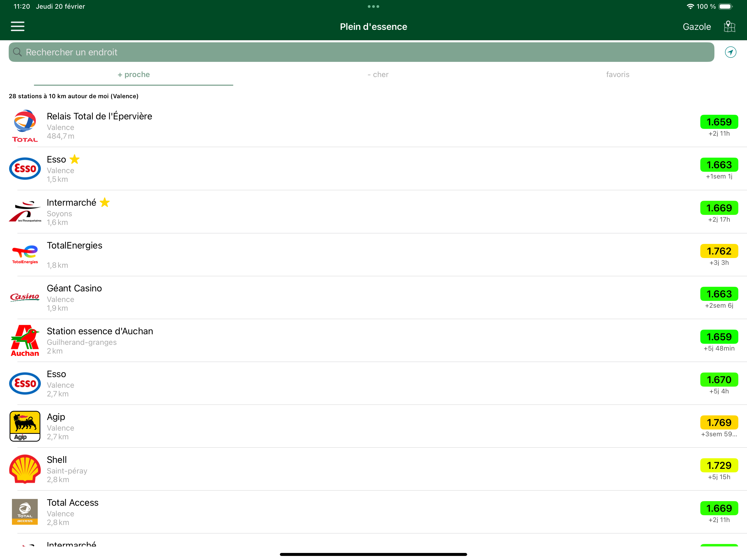The width and height of the screenshot is (747, 560).
Task: Open Agip Valence station
Action: click(x=373, y=426)
